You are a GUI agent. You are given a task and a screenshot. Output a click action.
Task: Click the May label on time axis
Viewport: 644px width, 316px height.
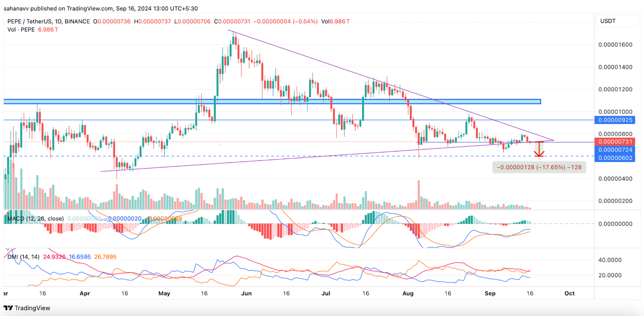click(x=164, y=293)
